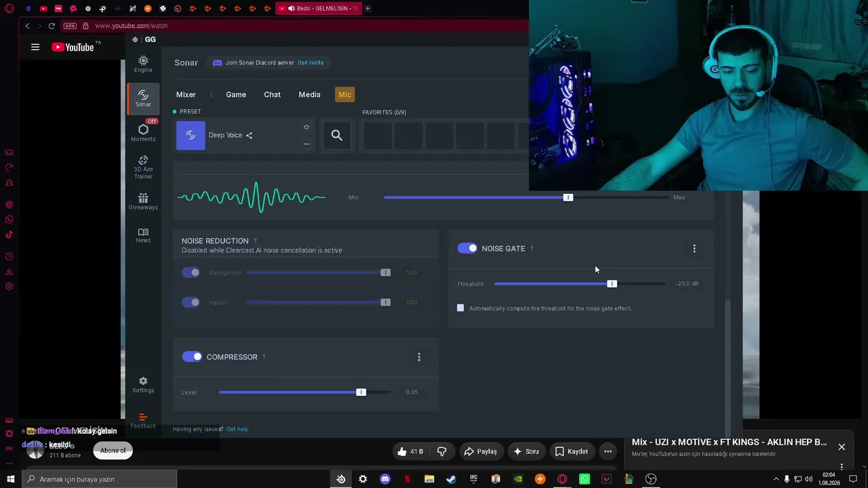Open YouTube video more actions menu
Viewport: 868px width, 488px height.
point(608,451)
